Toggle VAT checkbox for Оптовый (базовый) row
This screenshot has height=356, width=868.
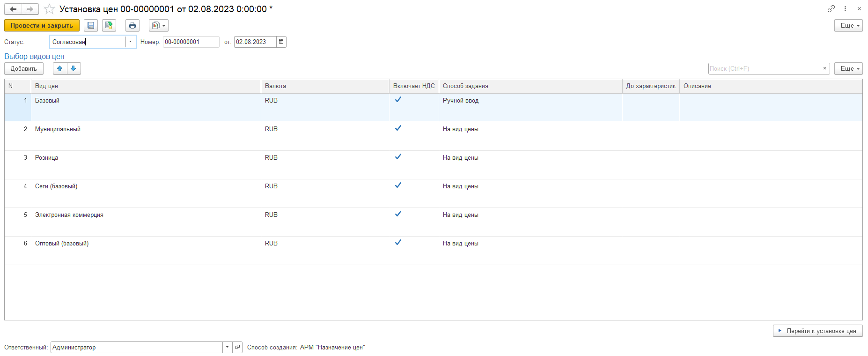pyautogui.click(x=398, y=243)
